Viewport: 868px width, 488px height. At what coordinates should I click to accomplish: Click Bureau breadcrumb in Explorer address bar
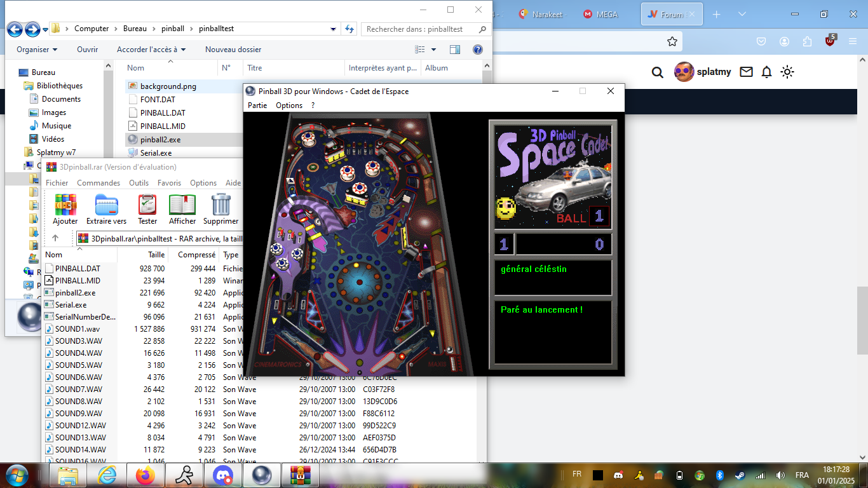click(135, 29)
